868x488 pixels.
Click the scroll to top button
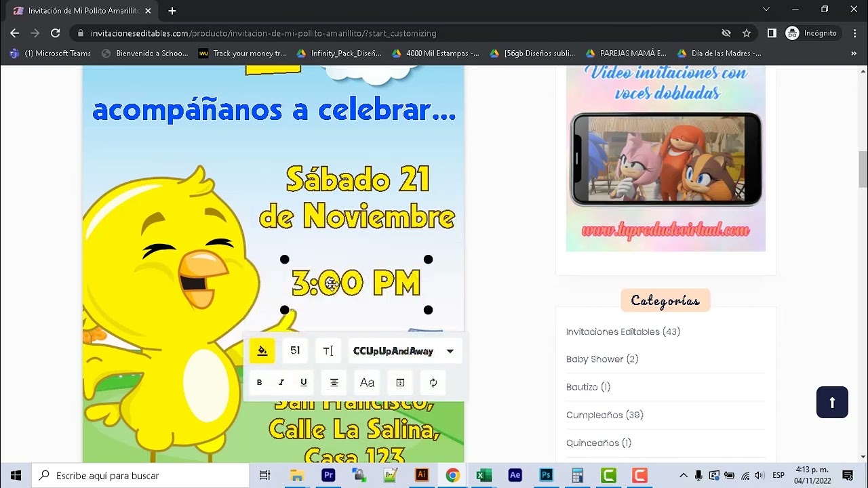(832, 402)
